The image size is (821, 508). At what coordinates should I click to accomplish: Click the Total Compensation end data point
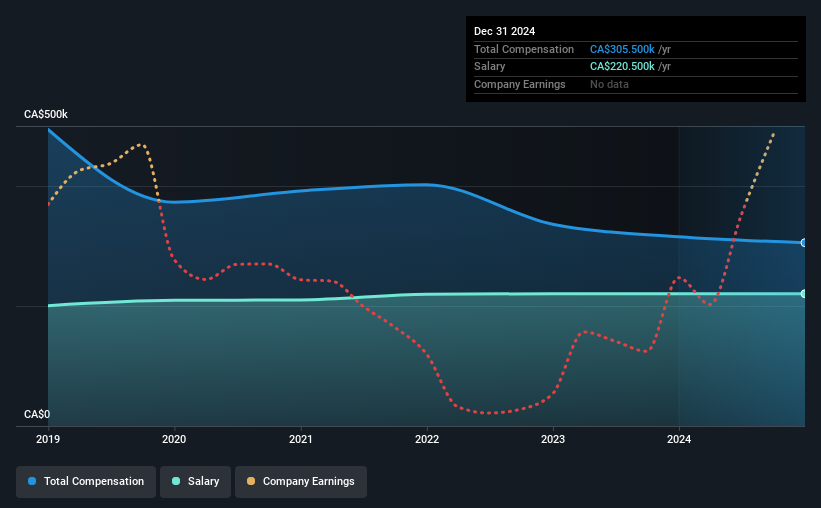[x=804, y=243]
